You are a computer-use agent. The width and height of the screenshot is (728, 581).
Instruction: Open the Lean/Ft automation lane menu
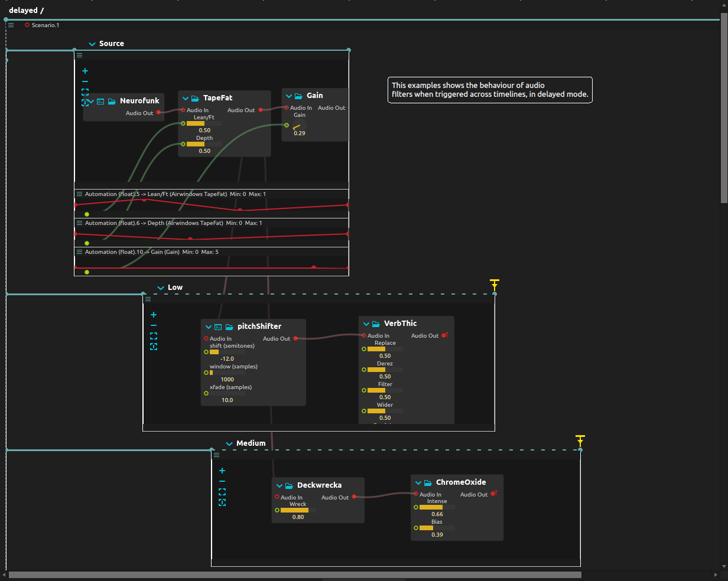(x=79, y=194)
